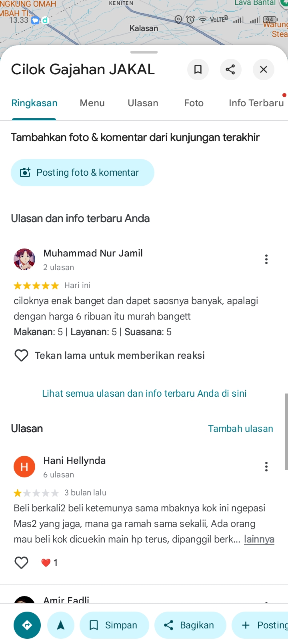Go to the Foto tab
Screen dimensions: 288x644
[194, 103]
